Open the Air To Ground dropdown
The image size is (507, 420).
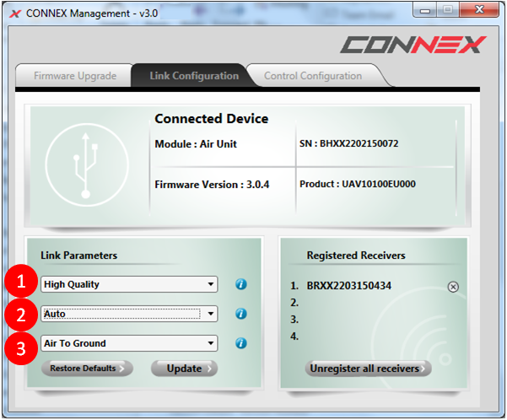coord(129,343)
